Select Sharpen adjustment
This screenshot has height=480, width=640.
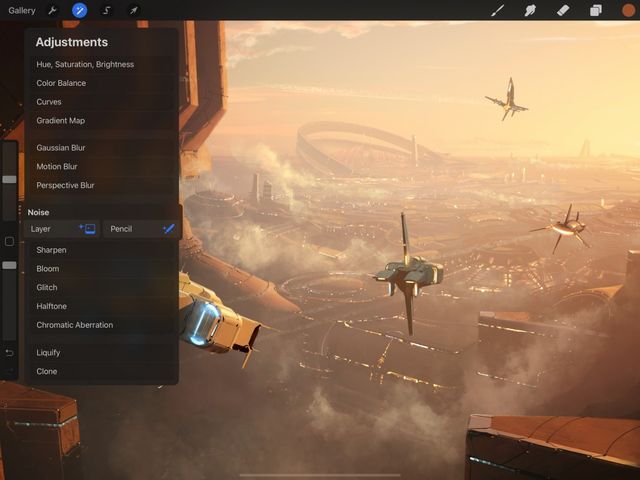(x=102, y=250)
